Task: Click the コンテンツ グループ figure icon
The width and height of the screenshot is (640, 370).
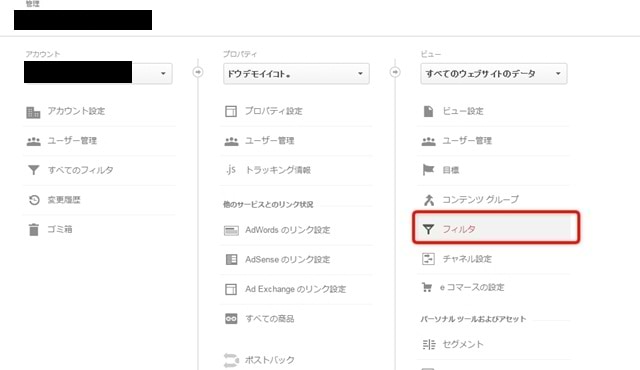Action: 428,200
